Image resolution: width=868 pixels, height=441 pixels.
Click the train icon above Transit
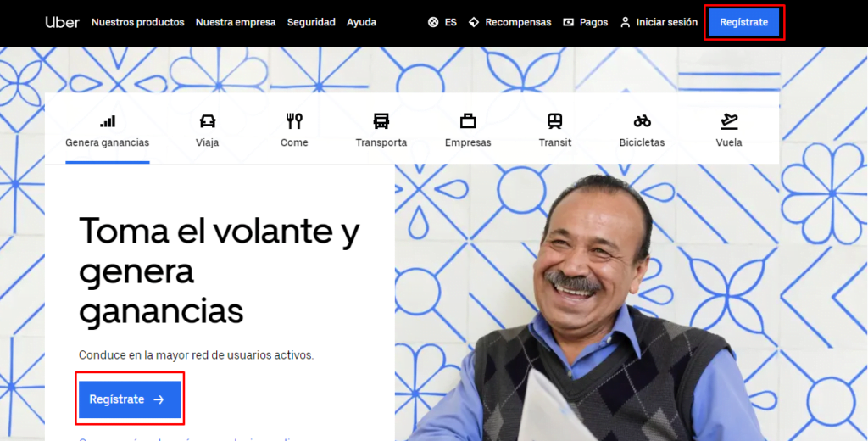pyautogui.click(x=554, y=120)
